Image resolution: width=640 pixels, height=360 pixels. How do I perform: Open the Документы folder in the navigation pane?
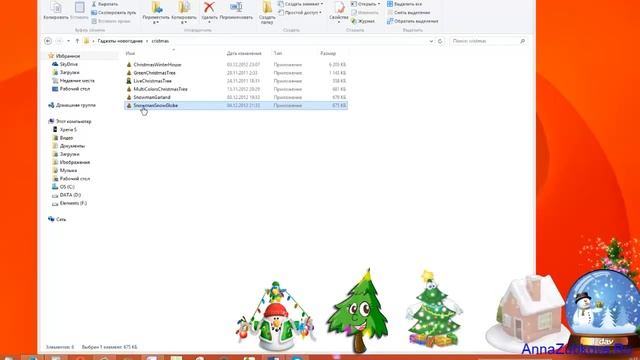coord(68,146)
